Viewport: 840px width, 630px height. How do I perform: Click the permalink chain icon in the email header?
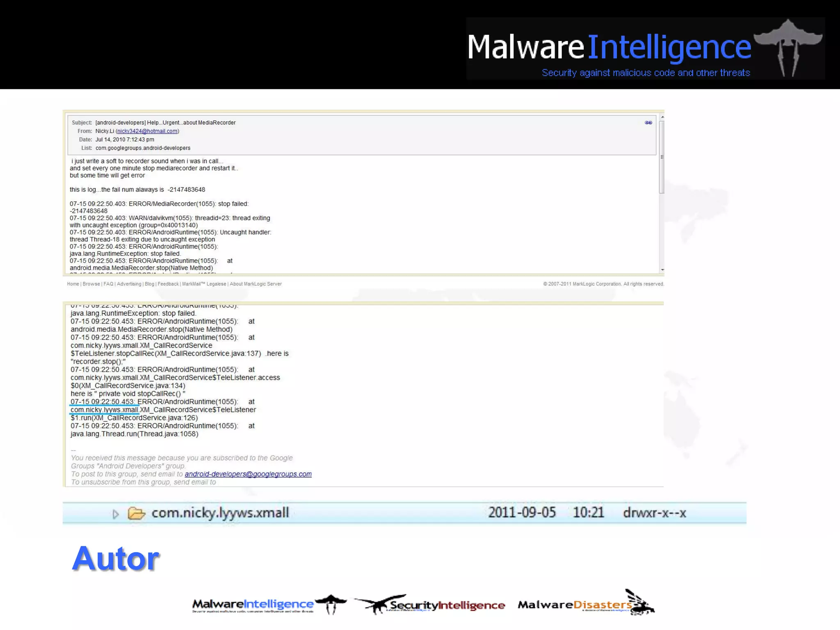[x=648, y=123]
